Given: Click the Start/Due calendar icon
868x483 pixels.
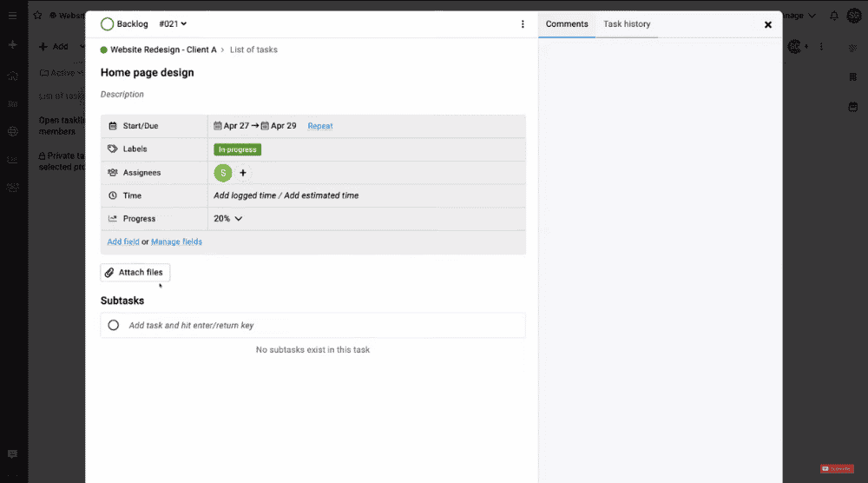Looking at the screenshot, I should (112, 126).
